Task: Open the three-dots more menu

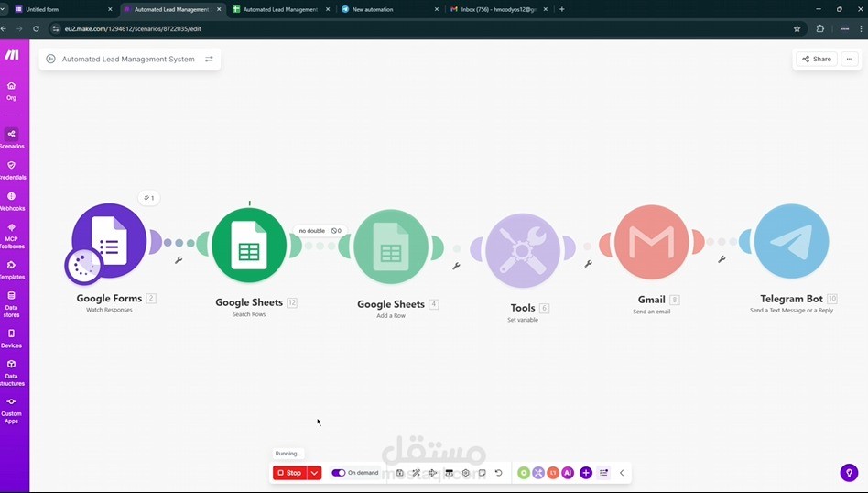Action: (x=850, y=59)
